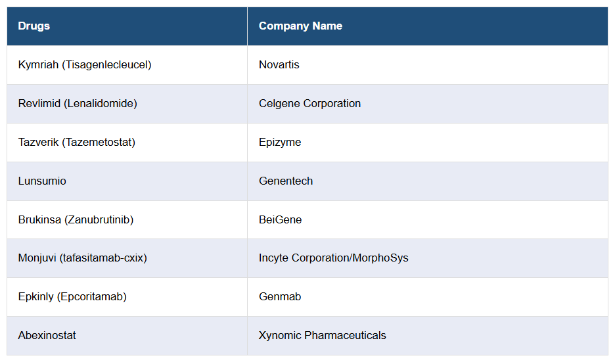Click the BeiGene company name
The image size is (615, 364).
click(281, 220)
